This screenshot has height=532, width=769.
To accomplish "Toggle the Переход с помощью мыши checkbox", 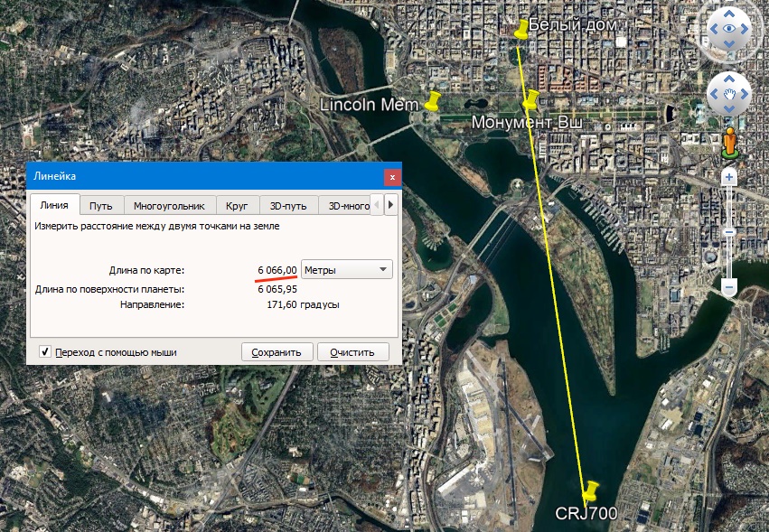I will click(45, 351).
